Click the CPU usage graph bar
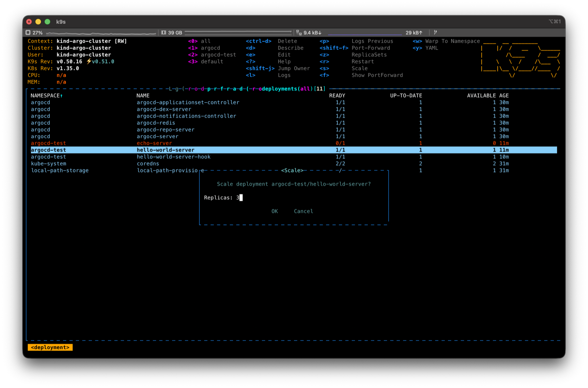Screen dimensions: 588x388 coord(101,33)
